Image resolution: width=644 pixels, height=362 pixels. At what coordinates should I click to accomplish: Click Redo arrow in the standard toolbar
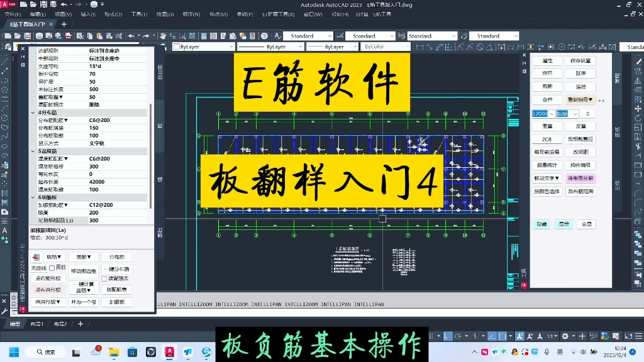pyautogui.click(x=146, y=36)
